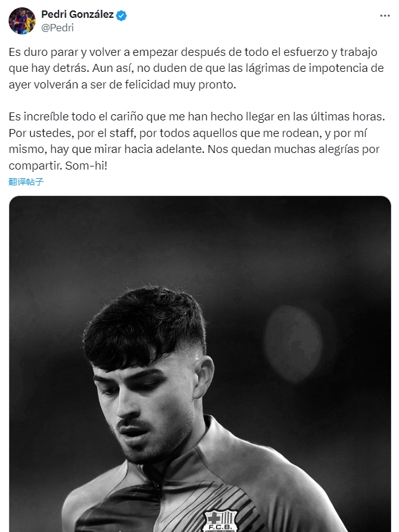The height and width of the screenshot is (532, 399).
Task: Click the jacket collar zipper in the photo
Action: [156, 488]
